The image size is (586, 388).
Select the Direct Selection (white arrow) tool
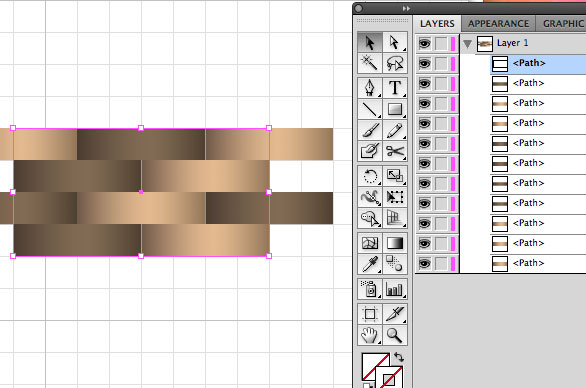[394, 43]
